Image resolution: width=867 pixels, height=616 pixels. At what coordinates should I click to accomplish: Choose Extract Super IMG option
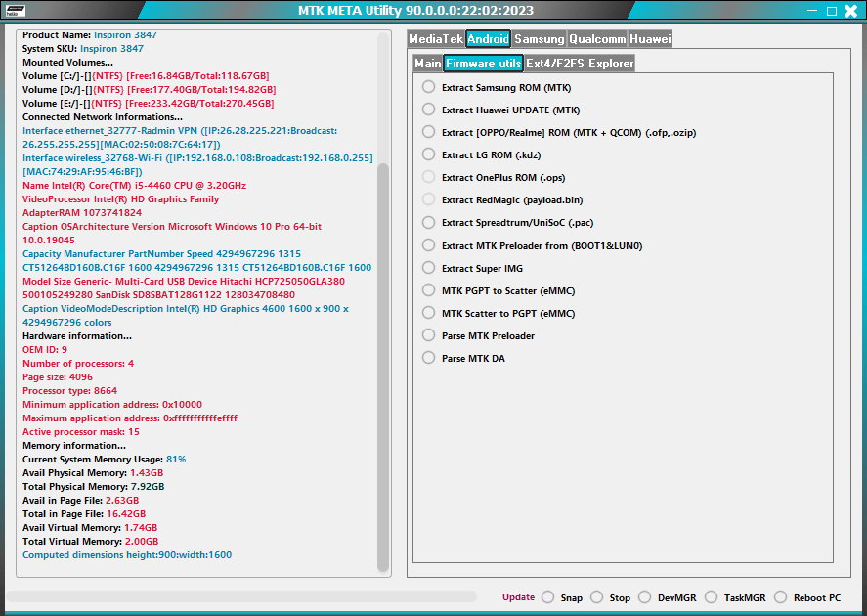pos(427,268)
